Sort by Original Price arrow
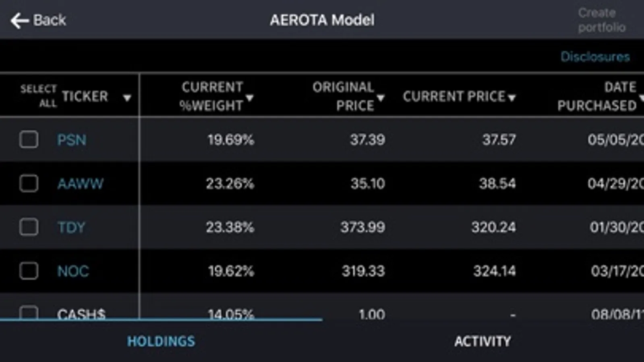Viewport: 644px width, 362px height. (381, 98)
